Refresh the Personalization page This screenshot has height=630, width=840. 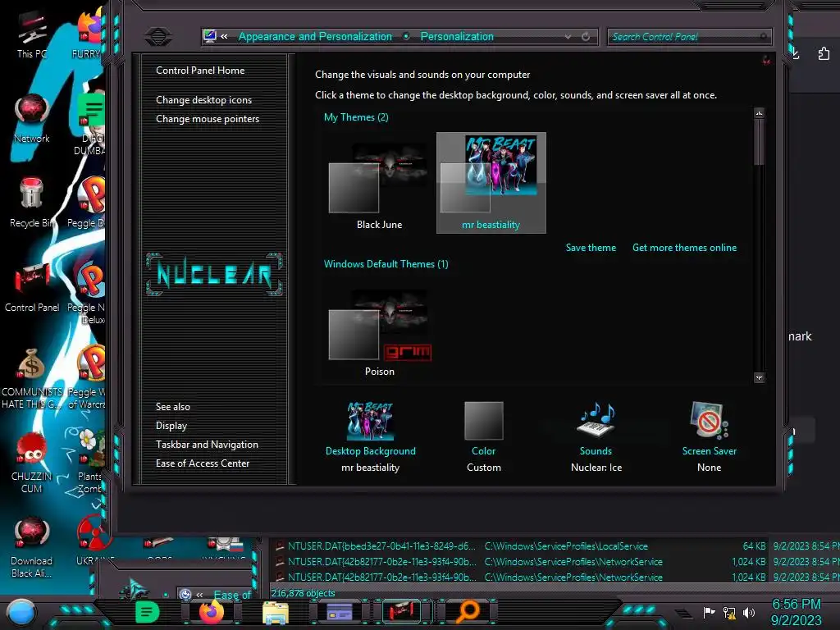[x=586, y=36]
